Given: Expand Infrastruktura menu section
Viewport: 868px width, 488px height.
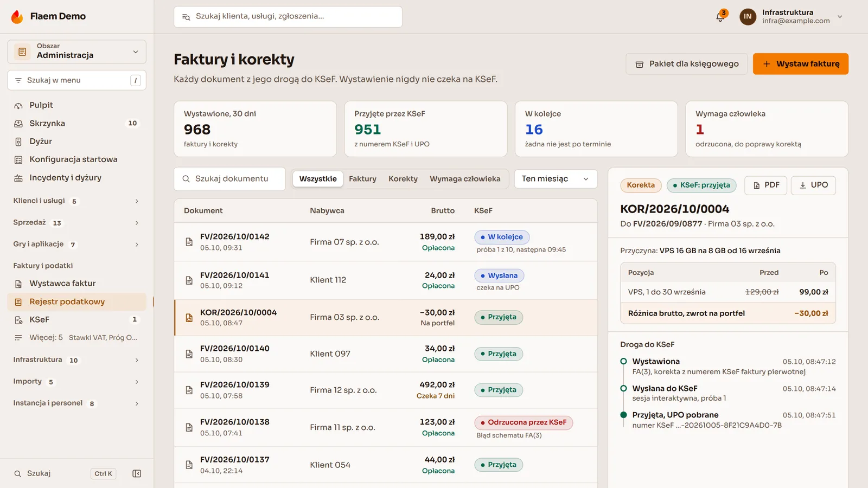Looking at the screenshot, I should (77, 360).
